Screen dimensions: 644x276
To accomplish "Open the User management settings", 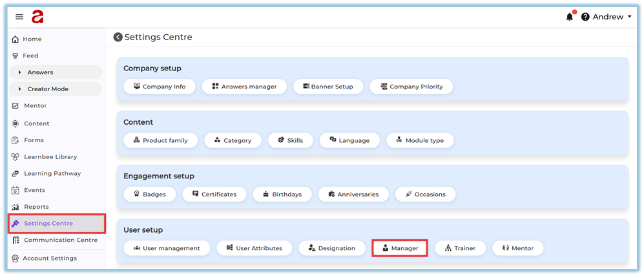I will coord(166,248).
